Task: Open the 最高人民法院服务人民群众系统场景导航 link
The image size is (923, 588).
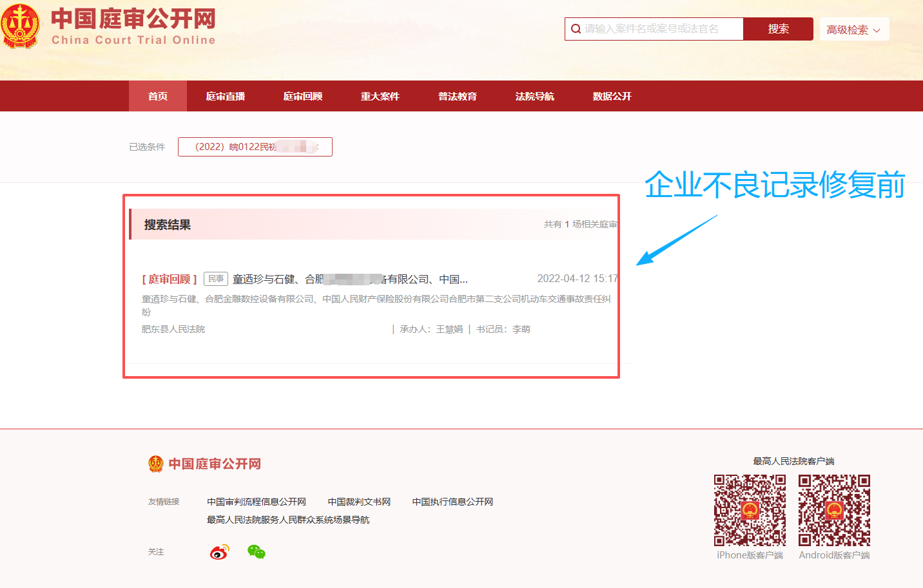Action: pos(288,519)
